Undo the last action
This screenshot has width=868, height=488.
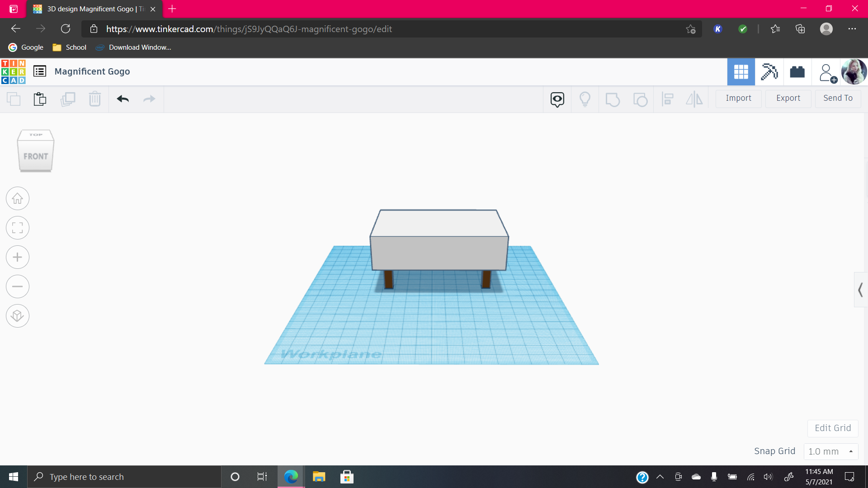(123, 99)
